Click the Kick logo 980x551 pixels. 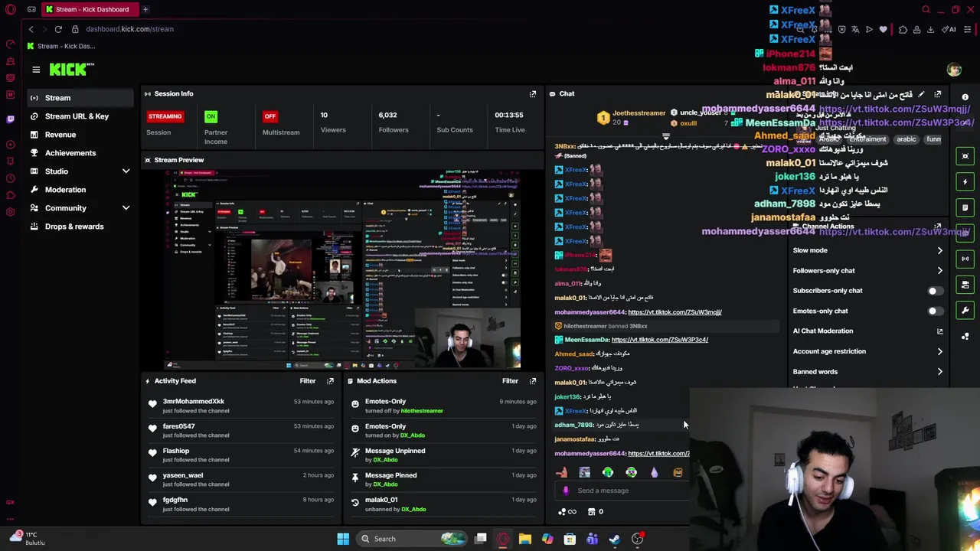pos(71,70)
